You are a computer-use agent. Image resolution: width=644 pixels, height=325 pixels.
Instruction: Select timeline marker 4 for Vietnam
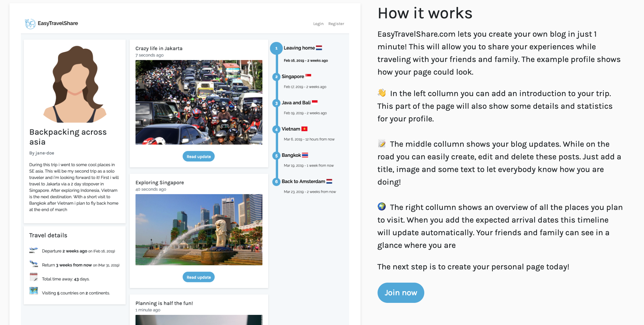[276, 129]
